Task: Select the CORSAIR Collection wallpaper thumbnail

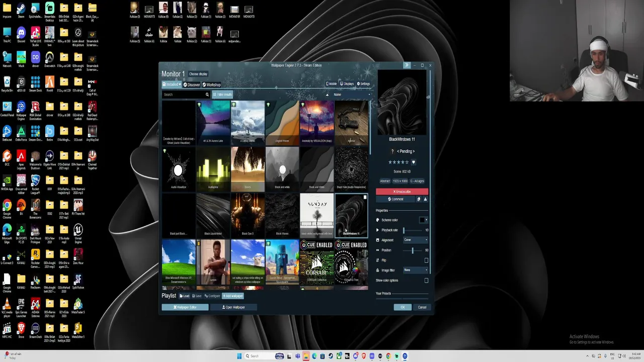Action: pos(316,261)
